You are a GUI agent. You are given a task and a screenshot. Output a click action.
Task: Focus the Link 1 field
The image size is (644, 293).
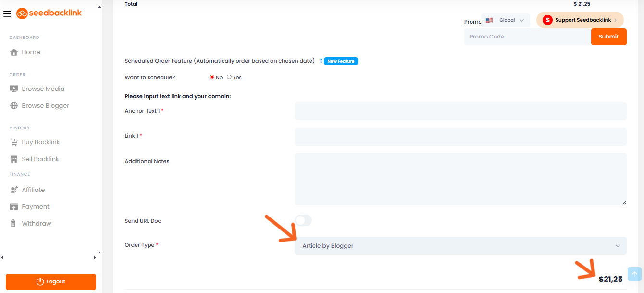460,137
